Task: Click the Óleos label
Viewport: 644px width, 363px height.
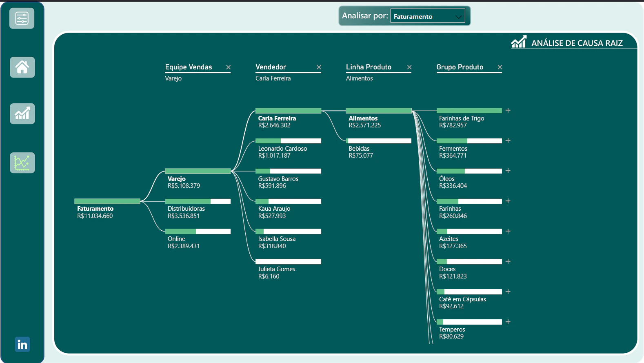Action: point(446,179)
